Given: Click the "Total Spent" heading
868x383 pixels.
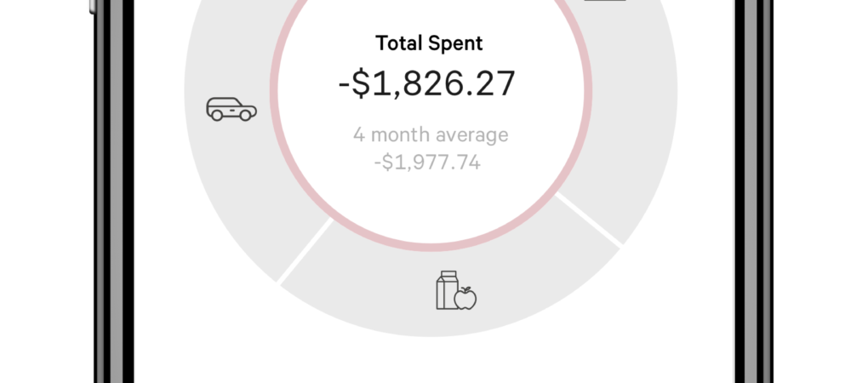Looking at the screenshot, I should [x=429, y=43].
